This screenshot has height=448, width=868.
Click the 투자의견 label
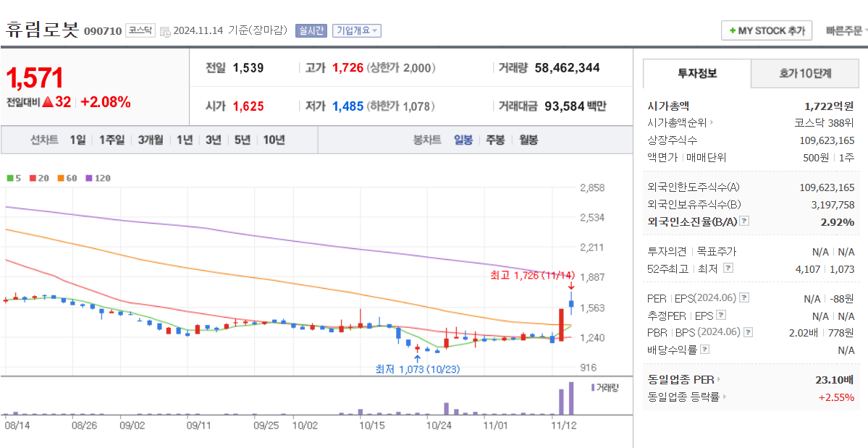tap(667, 252)
